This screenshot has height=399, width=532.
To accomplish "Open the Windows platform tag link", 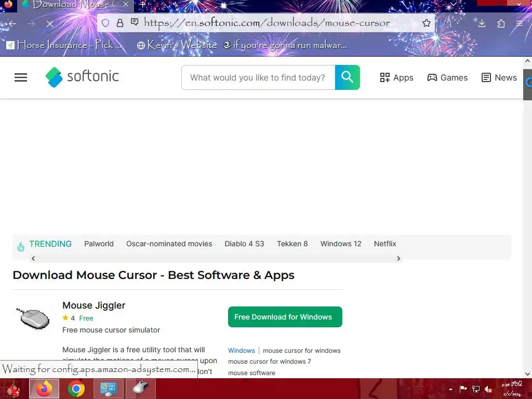I will pos(241,351).
